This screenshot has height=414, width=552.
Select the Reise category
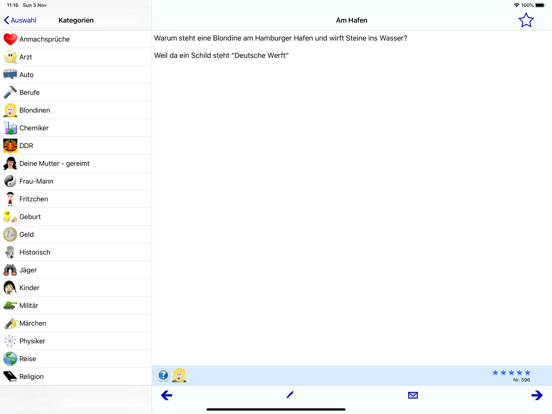[76, 358]
